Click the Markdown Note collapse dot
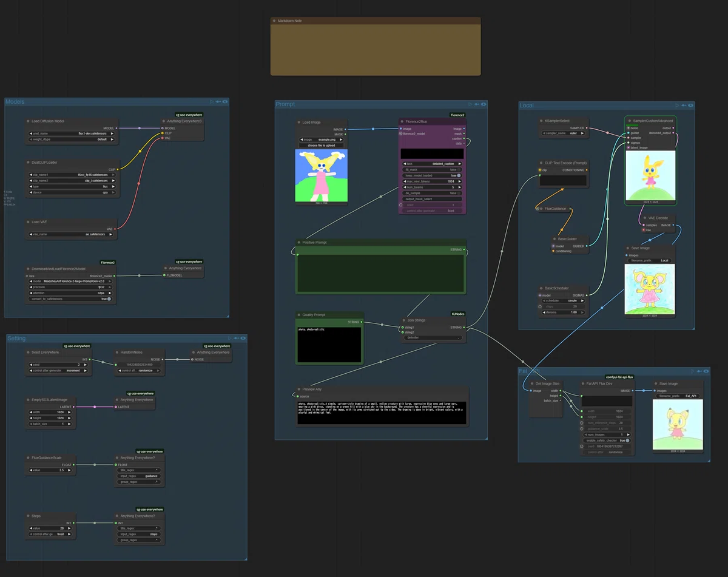The height and width of the screenshot is (577, 728). (x=274, y=21)
